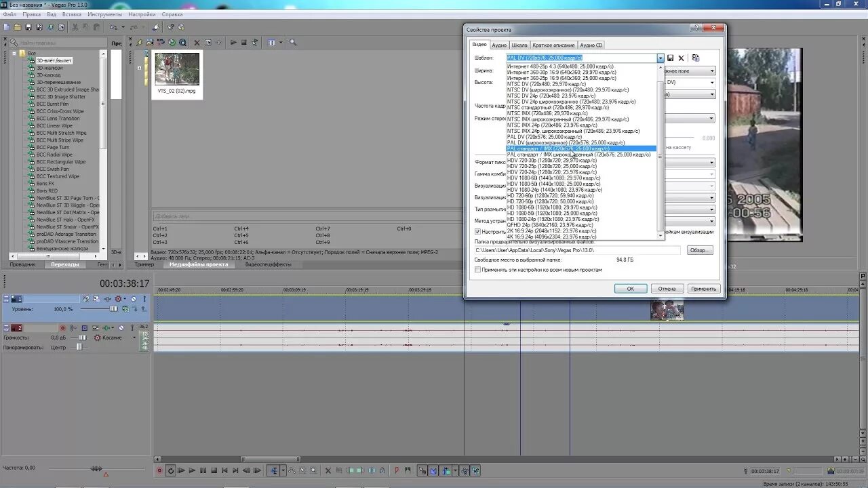
Task: Mute audio track 2
Action: [121, 328]
